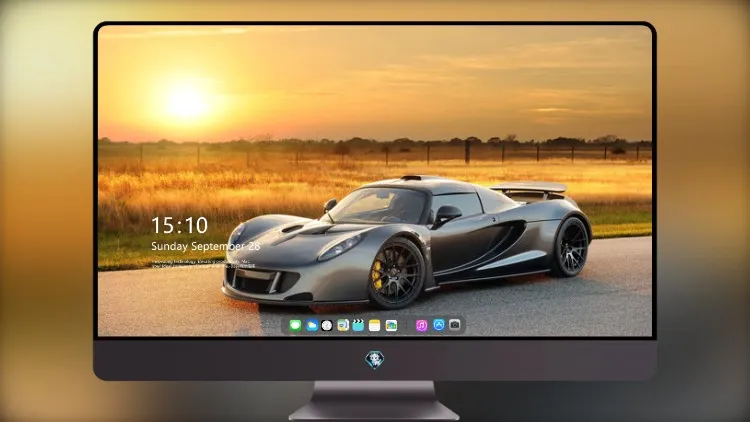Open the yellow Notes app in dock
Viewport: 750px width, 422px height.
coord(375,325)
